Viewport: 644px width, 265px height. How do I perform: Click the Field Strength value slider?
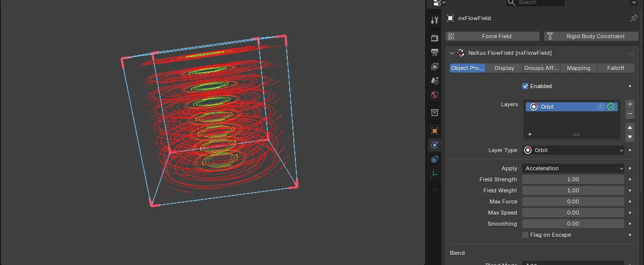point(574,179)
